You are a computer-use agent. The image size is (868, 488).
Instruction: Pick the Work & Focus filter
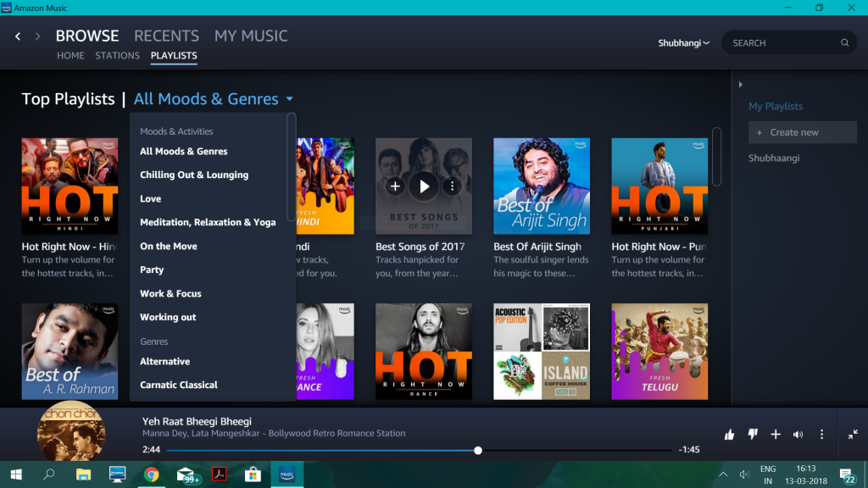170,294
